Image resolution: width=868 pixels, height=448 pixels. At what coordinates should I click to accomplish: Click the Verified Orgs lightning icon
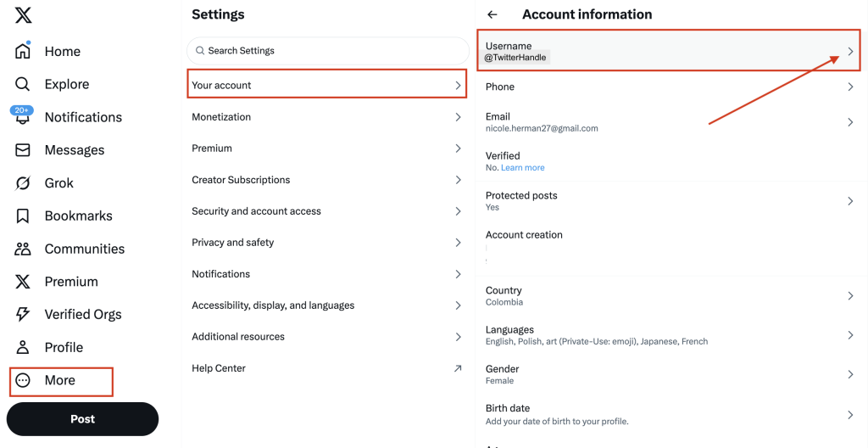pyautogui.click(x=23, y=315)
